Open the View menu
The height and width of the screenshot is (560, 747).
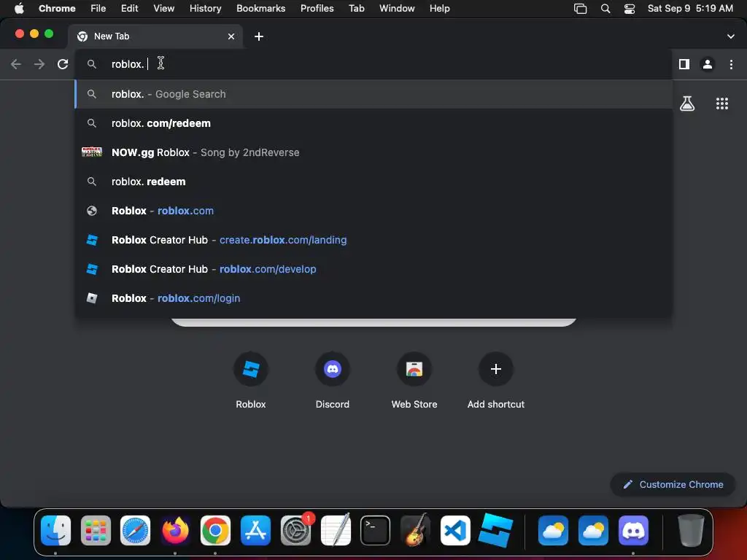pos(163,9)
